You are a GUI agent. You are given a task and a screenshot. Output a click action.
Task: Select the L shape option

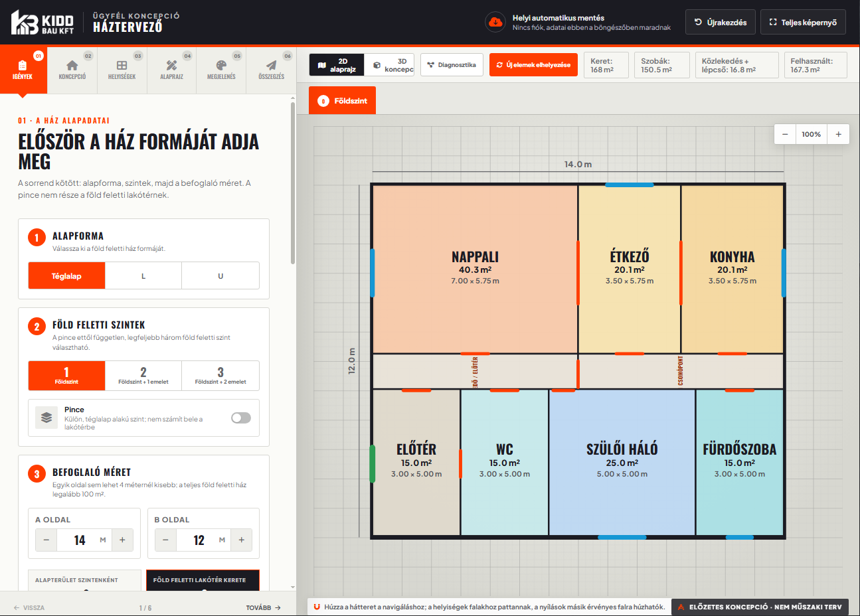tap(143, 275)
